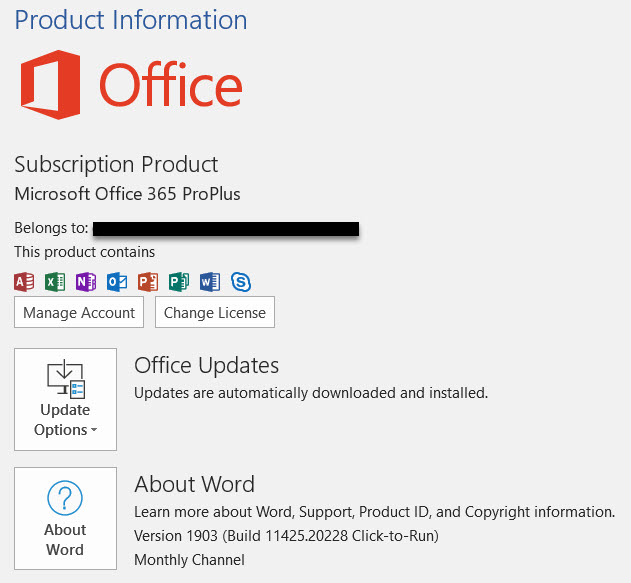The width and height of the screenshot is (631, 583).
Task: Click the Word app icon
Action: pos(210,282)
